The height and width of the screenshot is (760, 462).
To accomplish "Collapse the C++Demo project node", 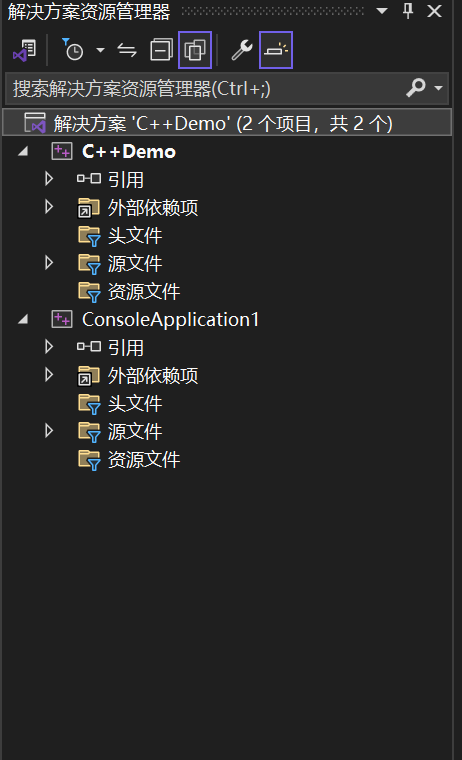I will pos(23,152).
